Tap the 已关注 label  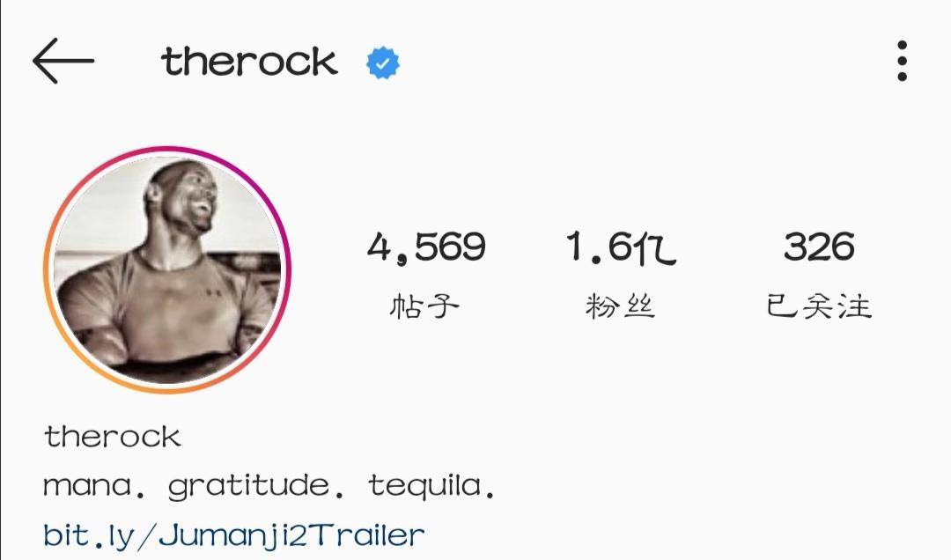819,306
